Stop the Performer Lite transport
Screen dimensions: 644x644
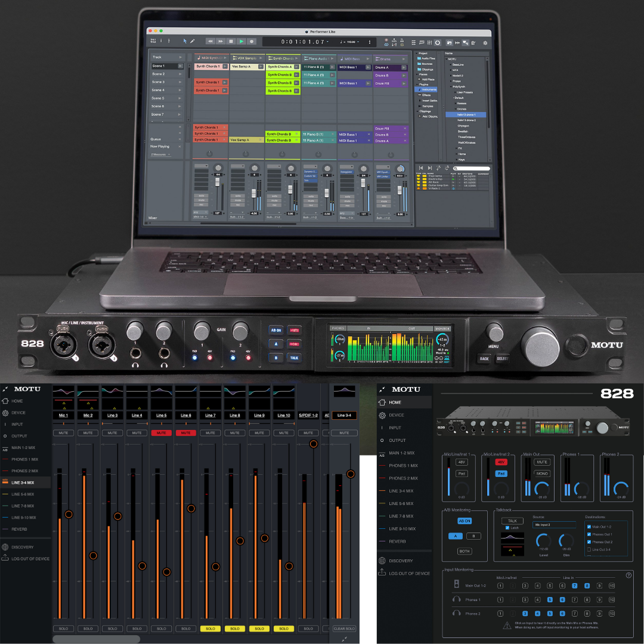[231, 42]
